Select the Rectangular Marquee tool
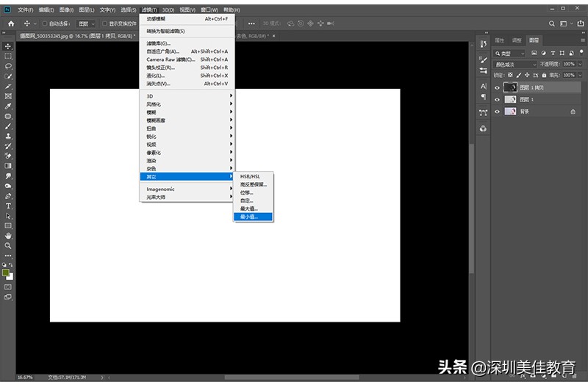The image size is (588, 387). point(8,57)
